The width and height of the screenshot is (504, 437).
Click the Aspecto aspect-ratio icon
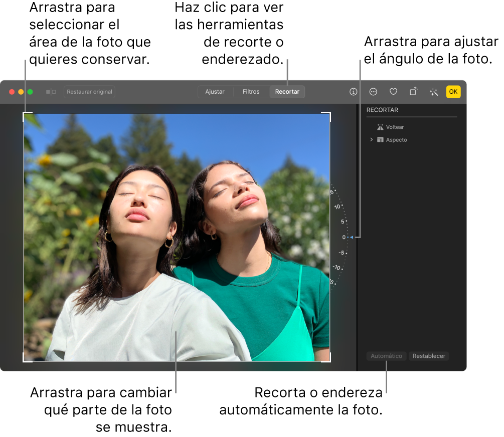coord(380,140)
